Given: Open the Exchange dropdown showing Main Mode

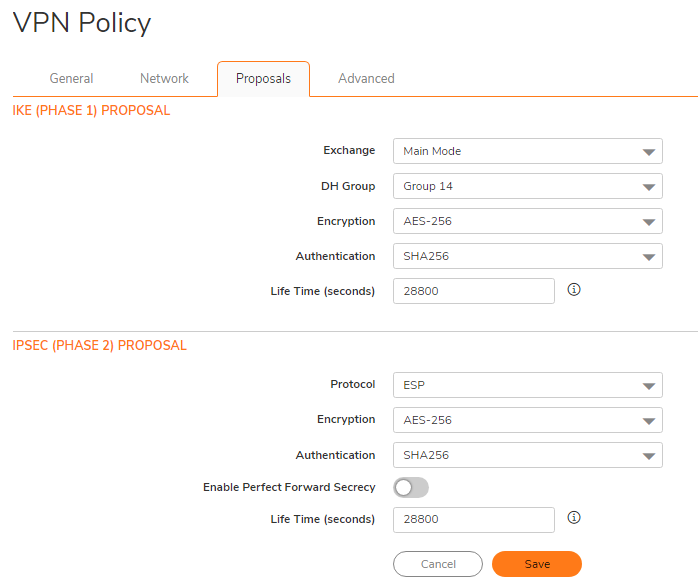Looking at the screenshot, I should pyautogui.click(x=527, y=151).
